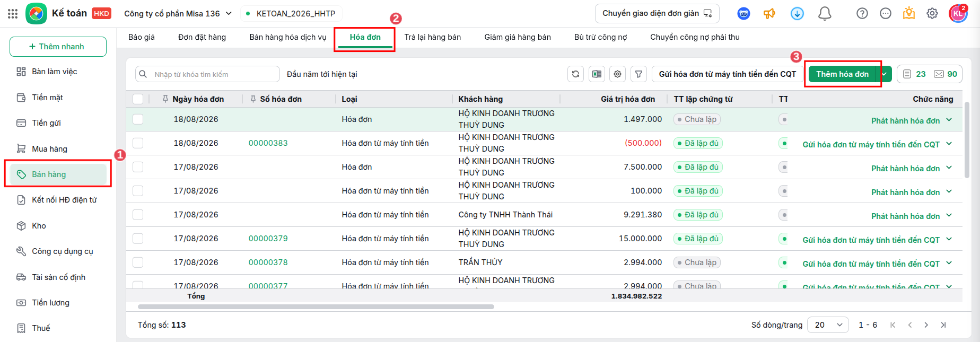Screen dimensions: 980x342
Task: Click the orange gift reward icon
Action: (909, 13)
